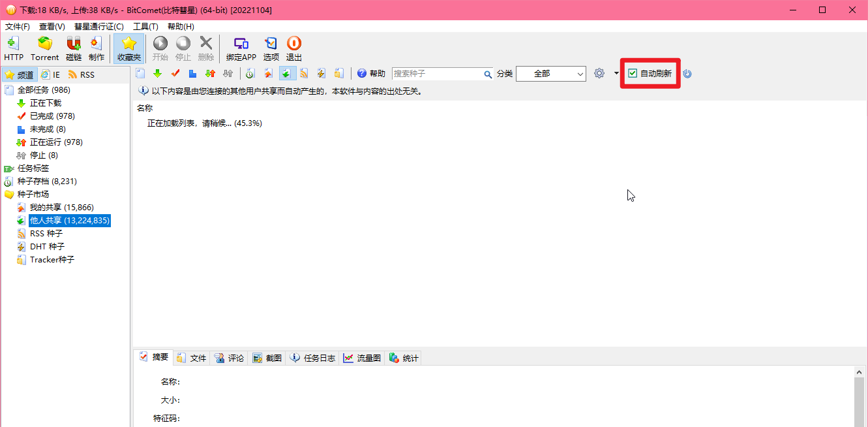The width and height of the screenshot is (868, 427).
Task: Open the 帮助(H) menu
Action: (x=181, y=27)
